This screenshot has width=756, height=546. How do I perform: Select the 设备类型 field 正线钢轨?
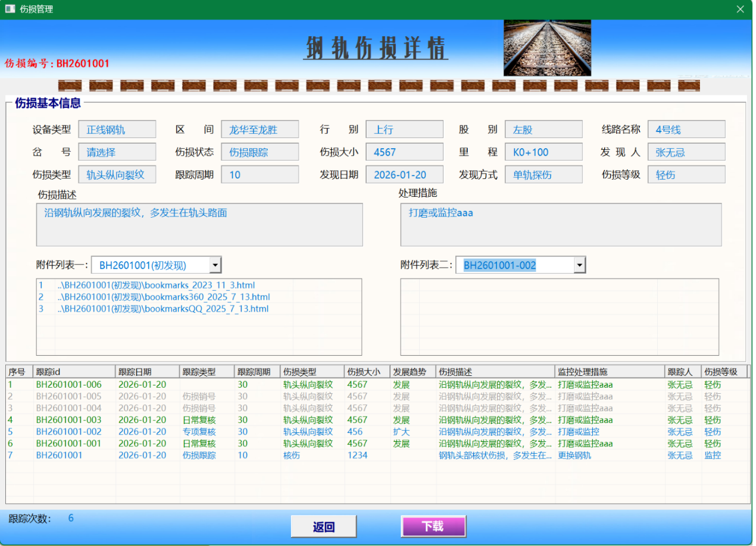[x=117, y=130]
